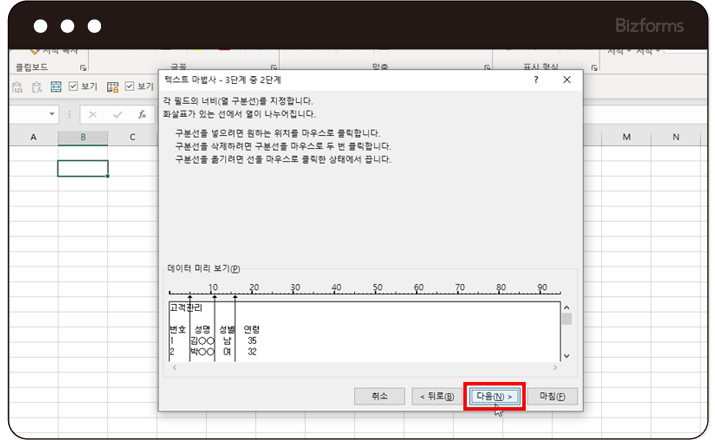715x440 pixels.
Task: Click the table with padlock icon
Action: click(113, 87)
